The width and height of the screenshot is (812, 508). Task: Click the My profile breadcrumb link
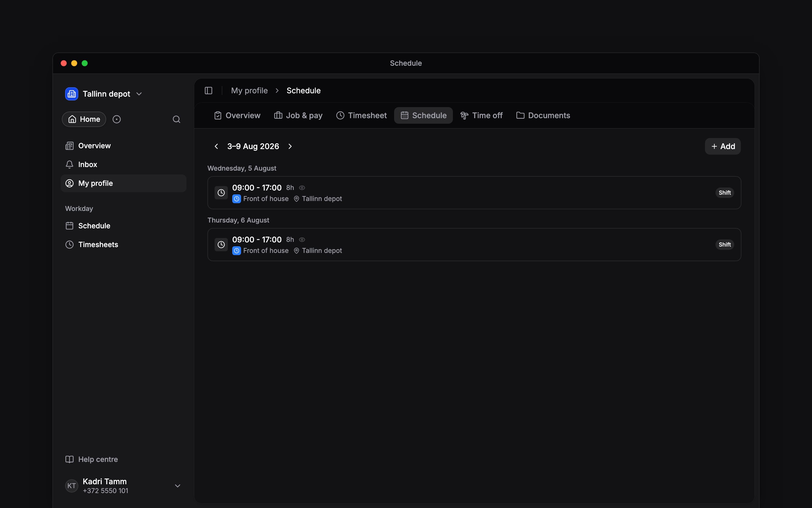tap(249, 91)
